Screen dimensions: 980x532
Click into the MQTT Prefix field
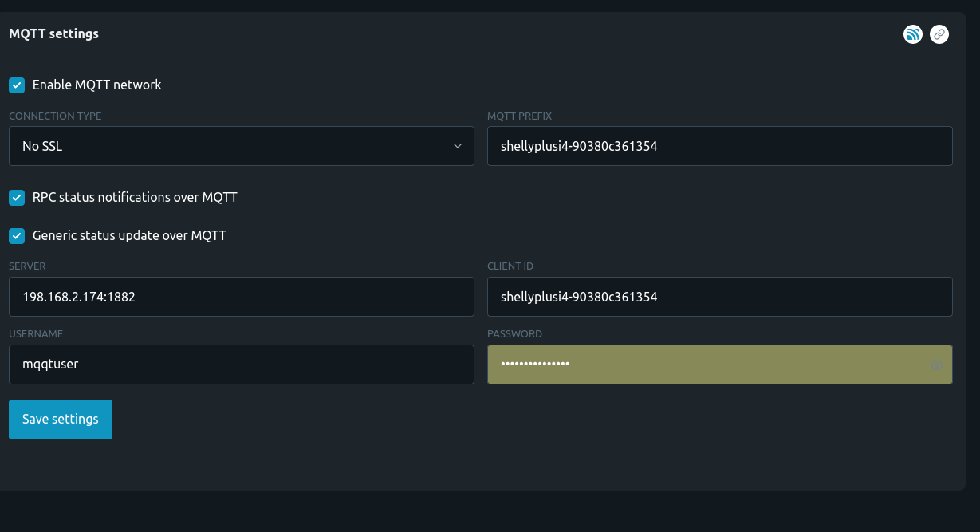(720, 146)
